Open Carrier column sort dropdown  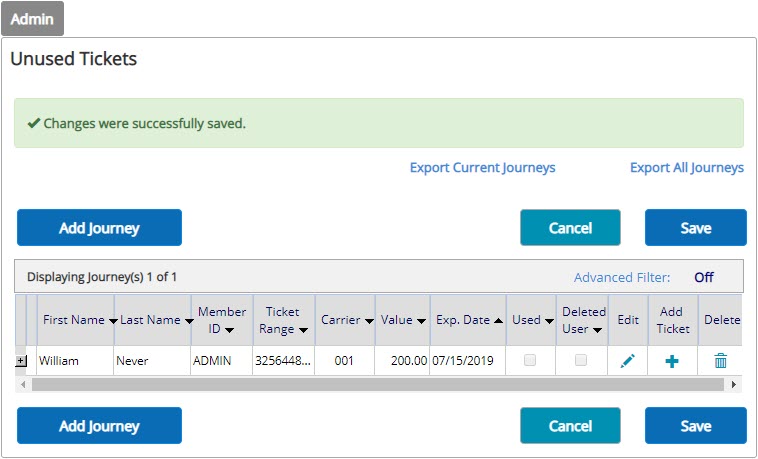point(369,321)
